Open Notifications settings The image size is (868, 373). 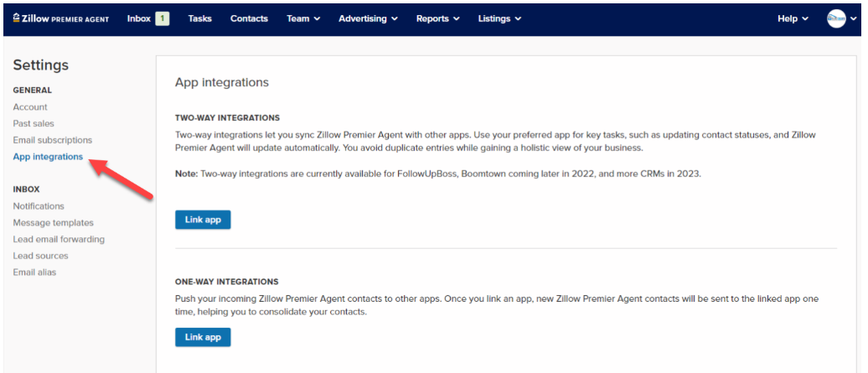39,206
